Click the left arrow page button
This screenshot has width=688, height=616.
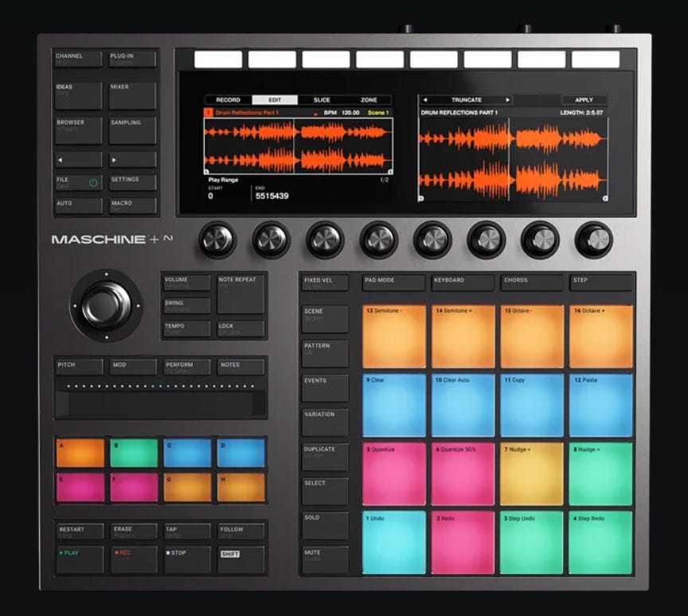click(x=78, y=160)
